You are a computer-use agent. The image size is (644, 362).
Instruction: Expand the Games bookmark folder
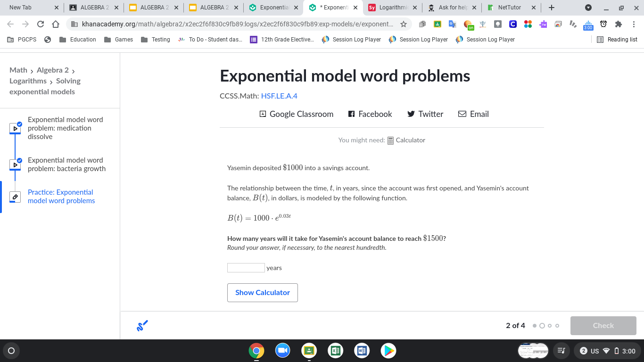[119, 40]
